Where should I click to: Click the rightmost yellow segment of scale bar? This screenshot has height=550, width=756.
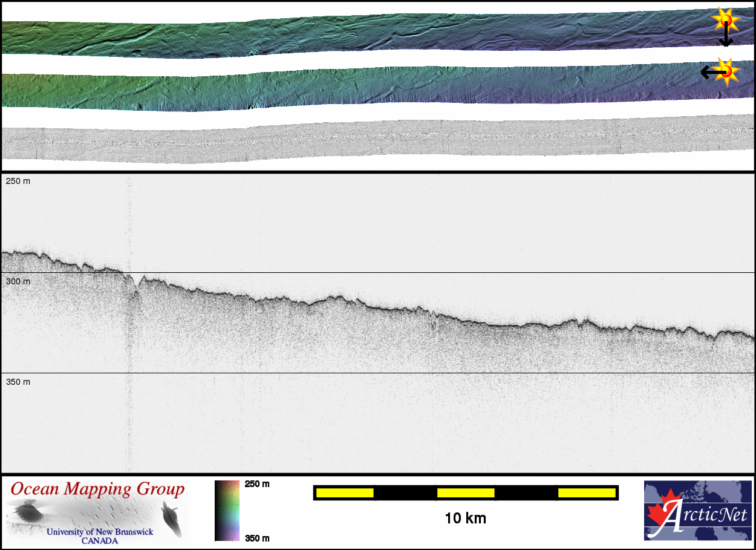[587, 493]
